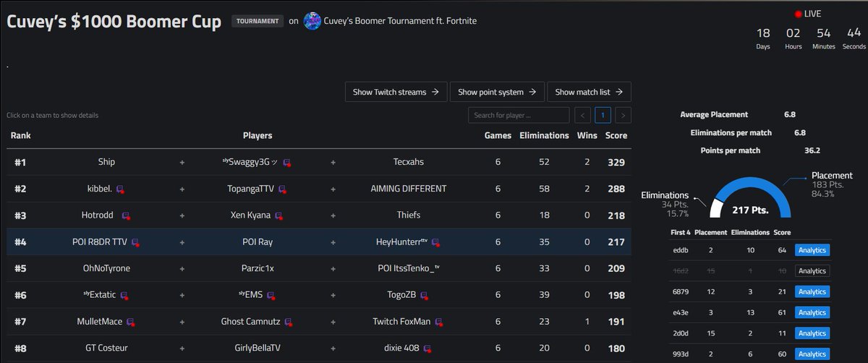The height and width of the screenshot is (363, 868).
Task: Click player name Parzic1x
Action: point(258,268)
